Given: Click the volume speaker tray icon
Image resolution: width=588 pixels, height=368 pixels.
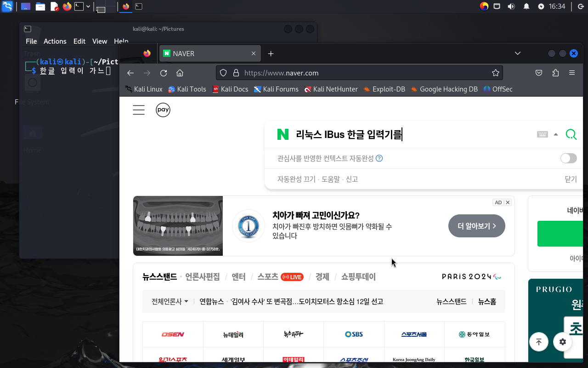Looking at the screenshot, I should coord(511,6).
